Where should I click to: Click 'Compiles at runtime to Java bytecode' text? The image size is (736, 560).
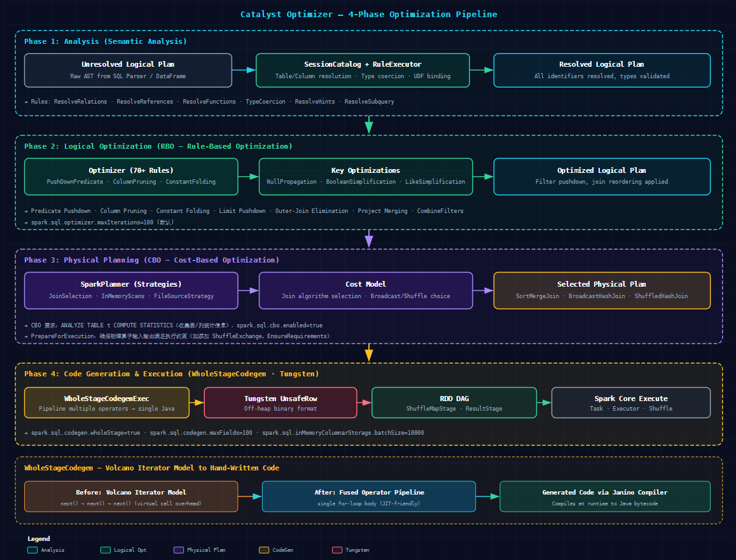(x=604, y=503)
